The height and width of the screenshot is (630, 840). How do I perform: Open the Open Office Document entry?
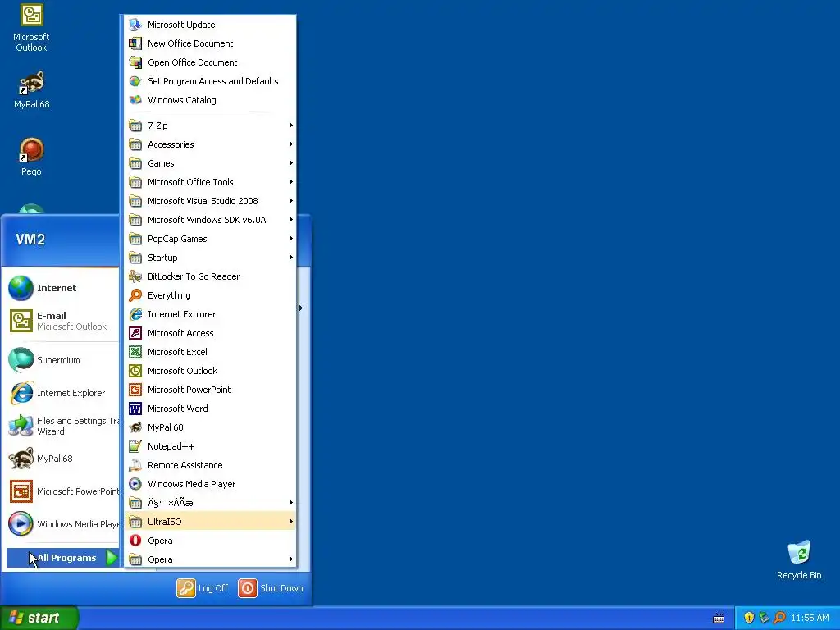click(210, 62)
